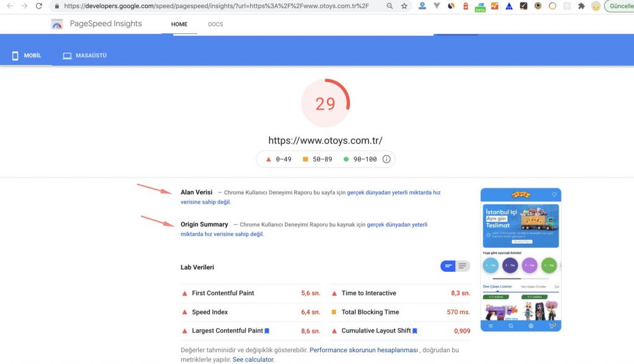Switch Lab Verileri to compact view toggle
Screen dimensions: 634x364
tap(448, 266)
